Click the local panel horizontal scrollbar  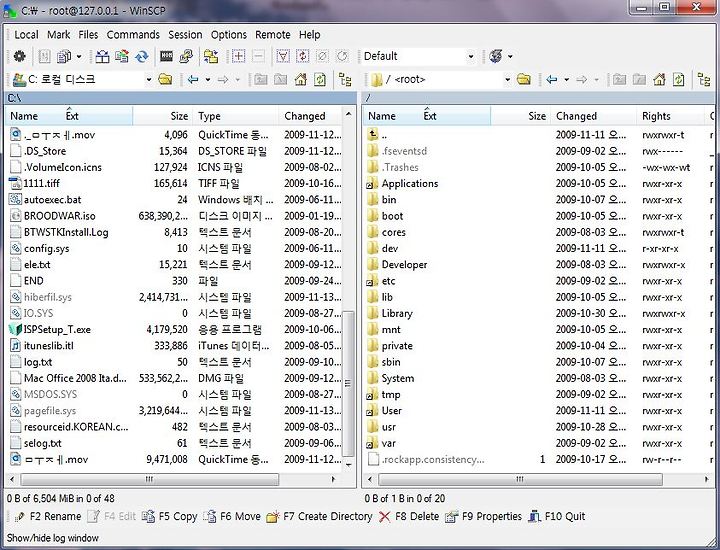coord(150,479)
